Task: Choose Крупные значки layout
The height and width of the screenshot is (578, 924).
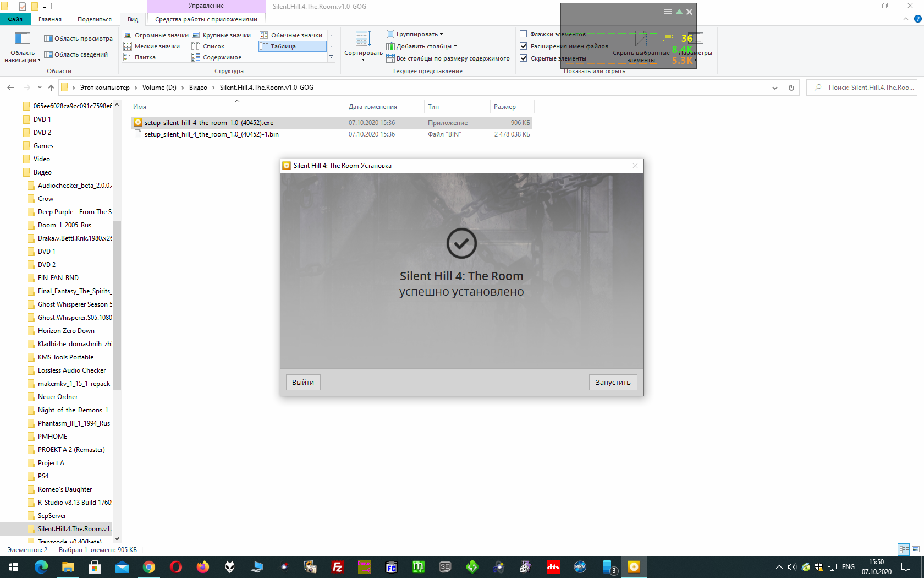Action: point(222,35)
